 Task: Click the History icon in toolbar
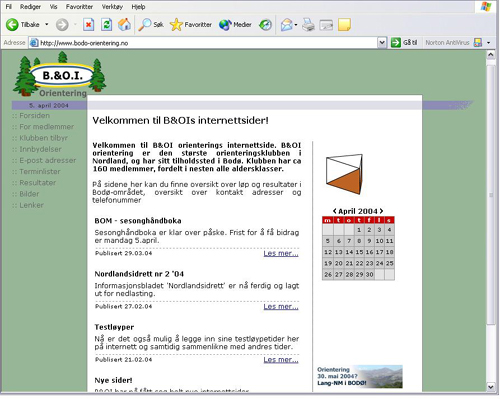point(266,25)
